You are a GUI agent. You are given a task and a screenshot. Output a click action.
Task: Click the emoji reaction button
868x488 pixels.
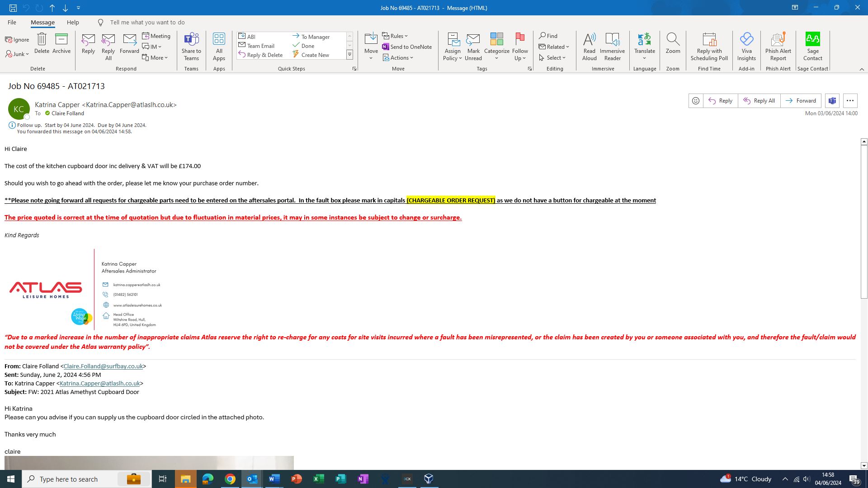click(696, 101)
